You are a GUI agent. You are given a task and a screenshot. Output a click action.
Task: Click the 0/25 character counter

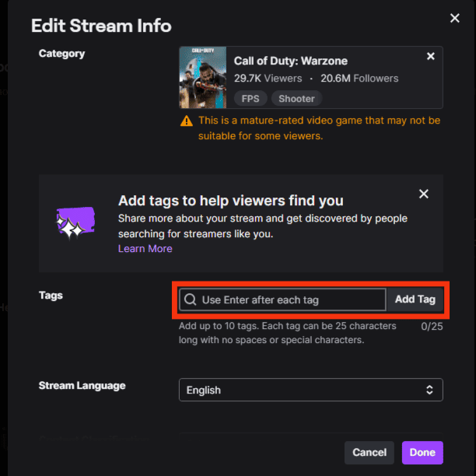pyautogui.click(x=432, y=327)
